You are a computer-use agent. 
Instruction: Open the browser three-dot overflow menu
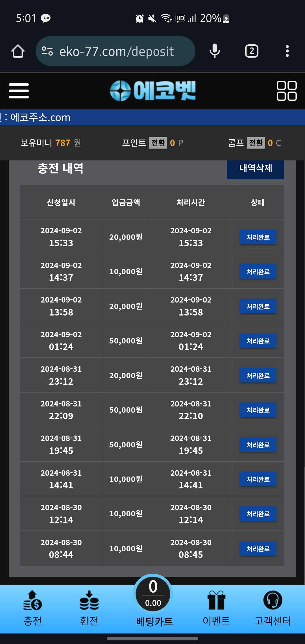[287, 51]
